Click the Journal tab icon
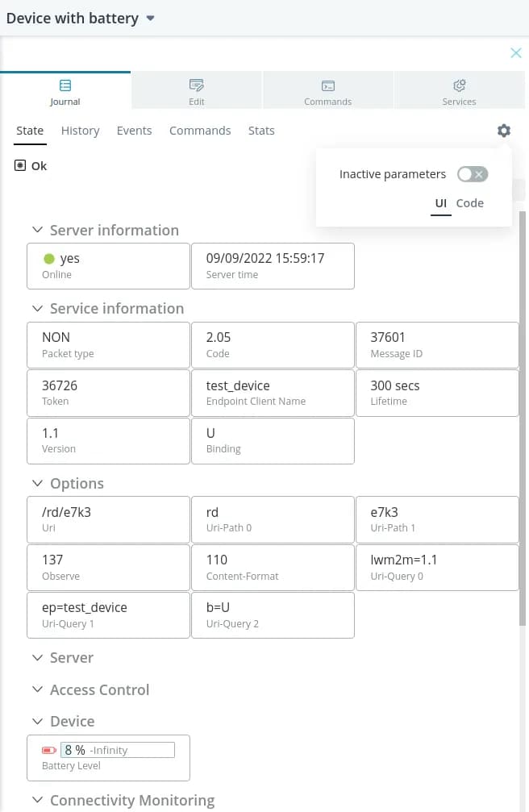The image size is (529, 812). (65, 85)
